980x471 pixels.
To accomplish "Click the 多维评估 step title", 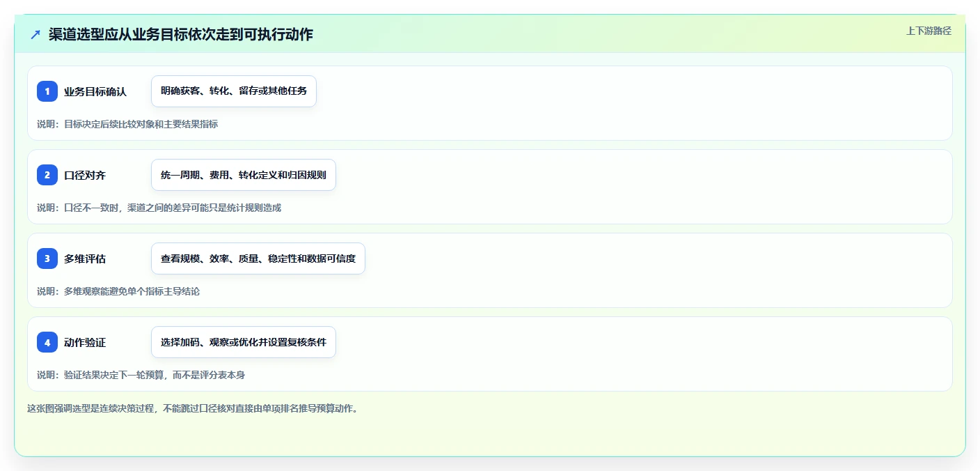I will pos(85,258).
